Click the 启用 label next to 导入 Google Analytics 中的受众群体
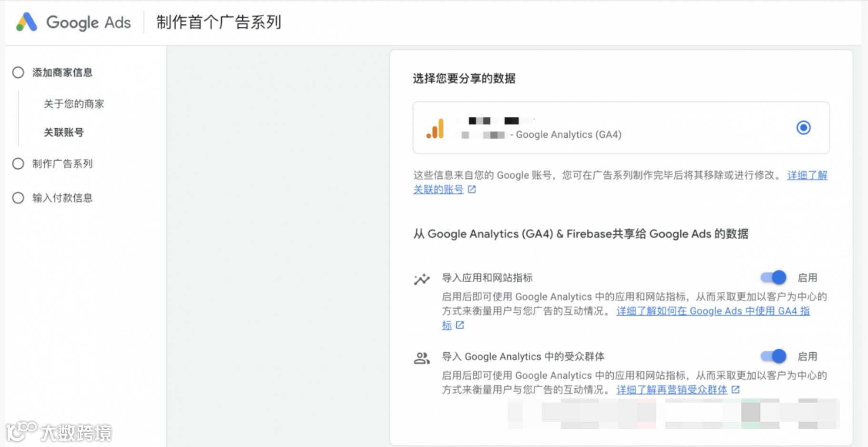Viewport: 868px width, 447px height. click(808, 356)
